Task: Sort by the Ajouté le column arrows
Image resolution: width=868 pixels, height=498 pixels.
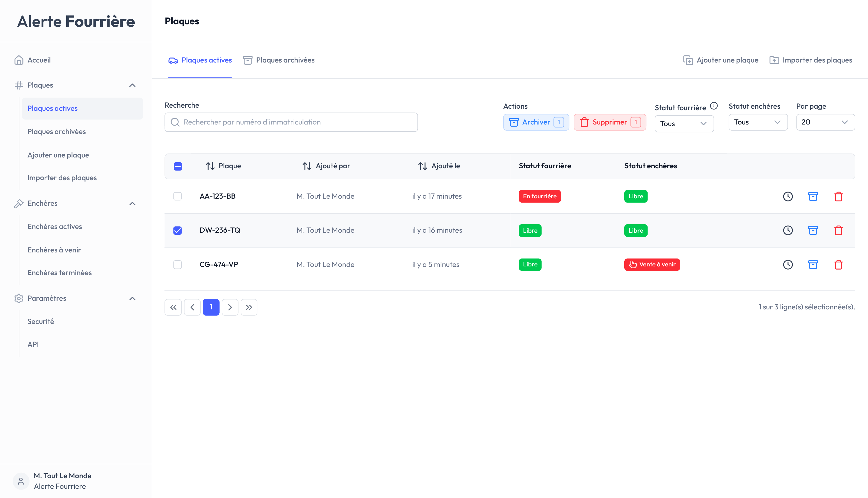Action: [423, 166]
